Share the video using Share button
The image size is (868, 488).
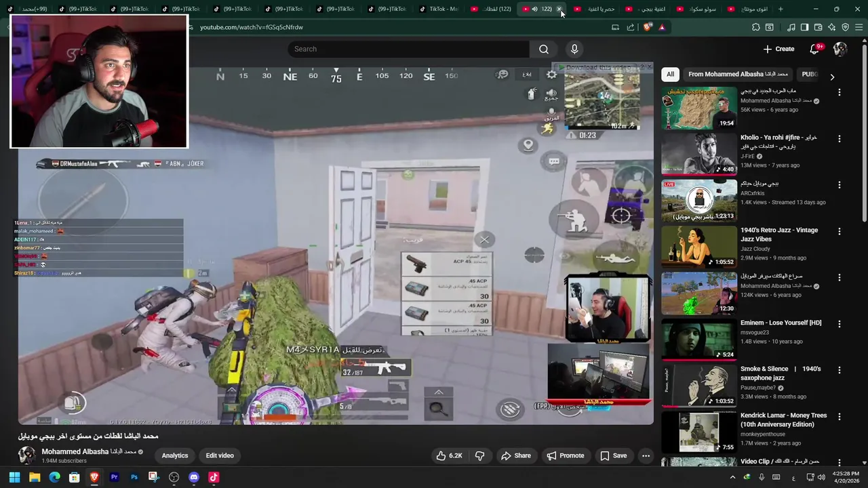515,455
